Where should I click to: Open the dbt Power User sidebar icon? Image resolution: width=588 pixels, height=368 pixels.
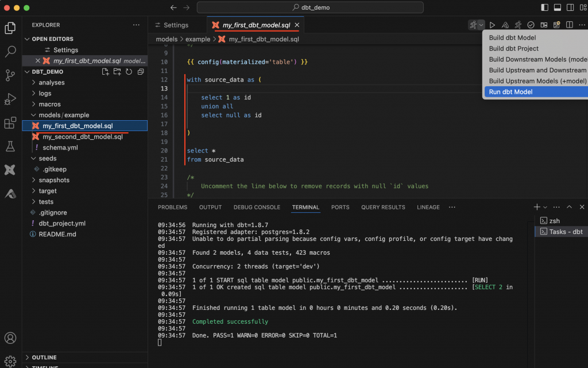click(10, 170)
